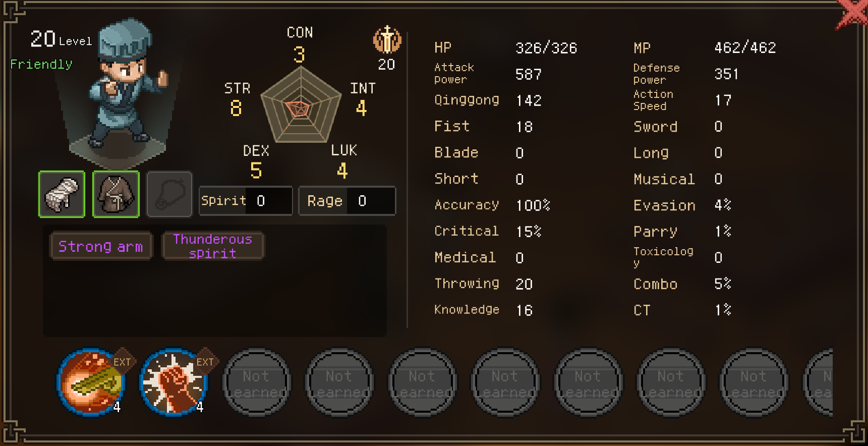Select the third Not earned skill slot
This screenshot has height=446, width=868.
click(x=422, y=382)
